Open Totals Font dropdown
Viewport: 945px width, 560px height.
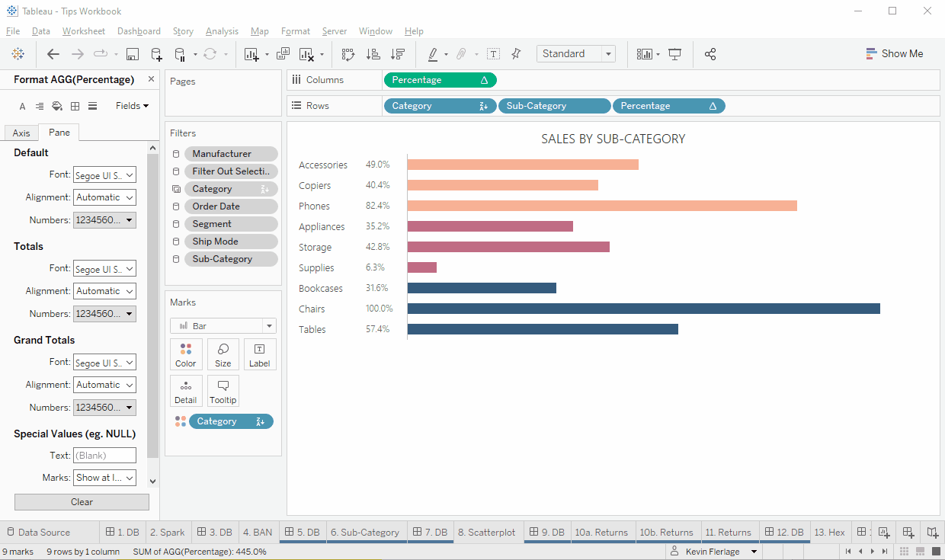coord(104,269)
